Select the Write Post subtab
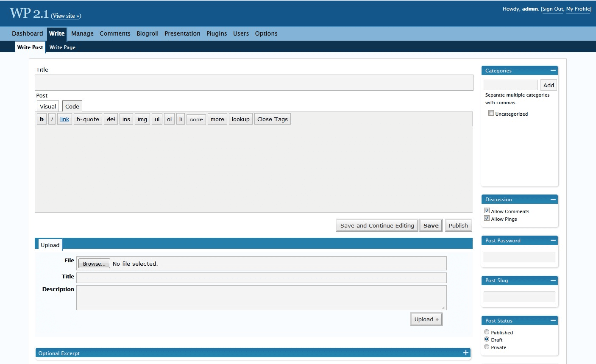Viewport: 596px width, 364px height. (30, 47)
